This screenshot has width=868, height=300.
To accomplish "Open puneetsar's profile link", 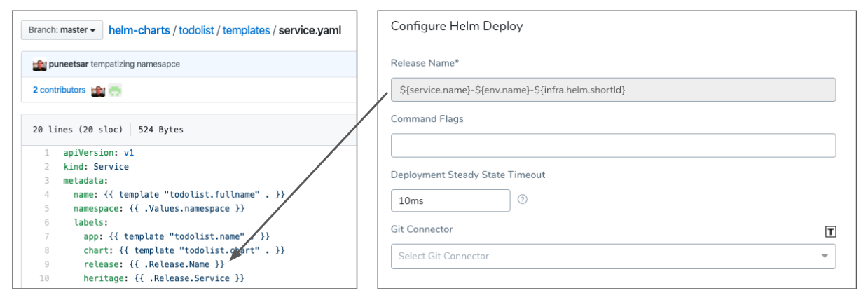I will point(68,64).
